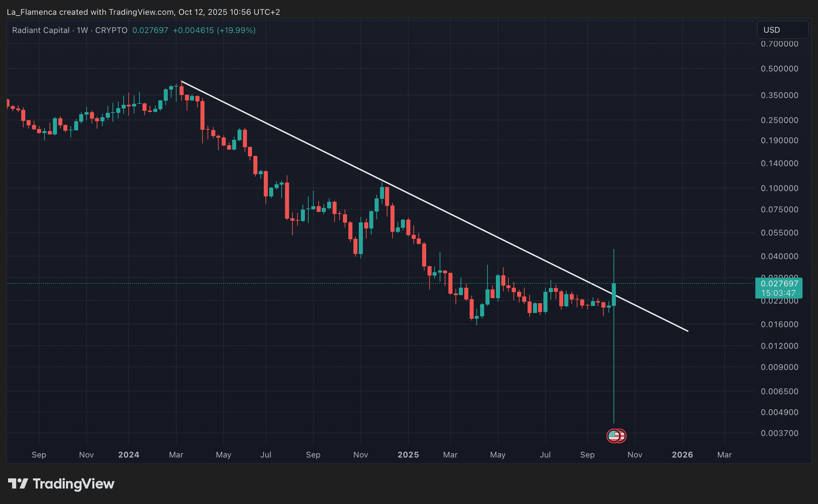Click the 0.500000 price scale label

point(779,69)
